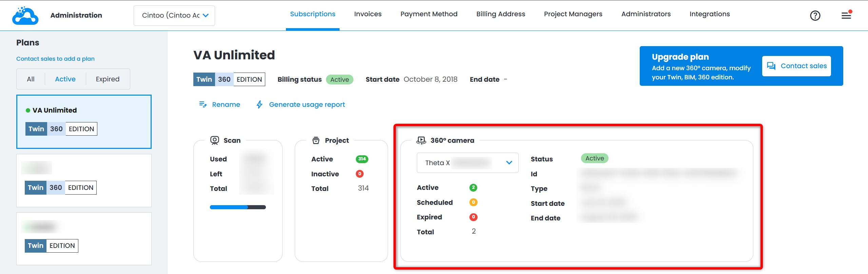This screenshot has width=868, height=274.
Task: Click Contact sales to add a plan
Action: coord(55,59)
